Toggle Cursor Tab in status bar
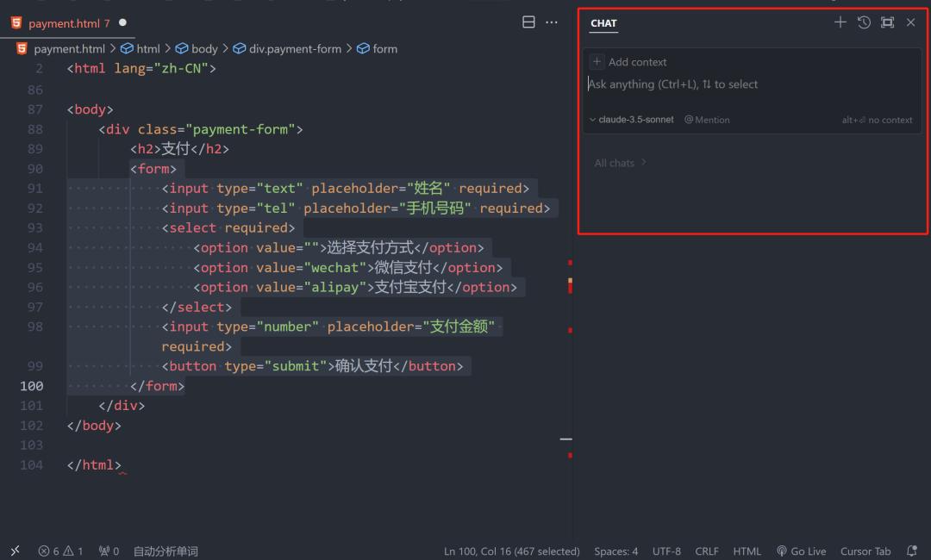Viewport: 931px width, 560px height. tap(865, 551)
